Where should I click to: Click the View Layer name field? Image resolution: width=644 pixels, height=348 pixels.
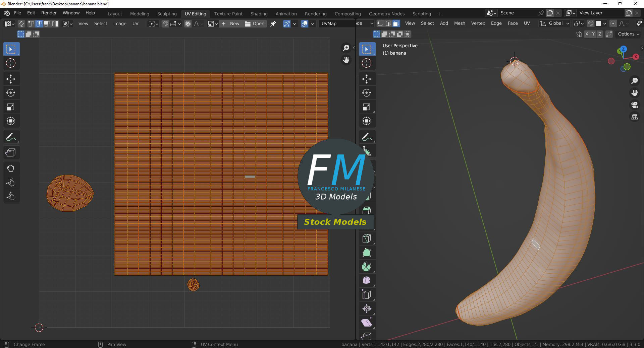click(x=600, y=13)
